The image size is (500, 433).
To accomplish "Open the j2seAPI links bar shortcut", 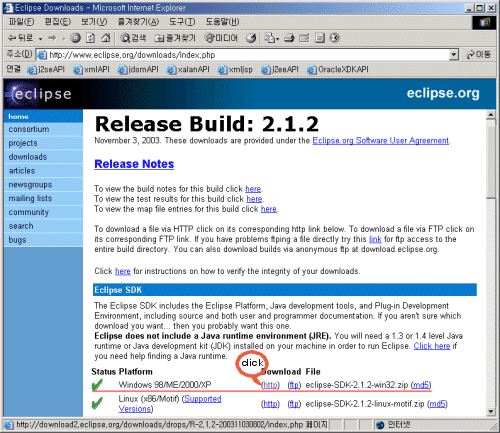I will click(x=46, y=69).
